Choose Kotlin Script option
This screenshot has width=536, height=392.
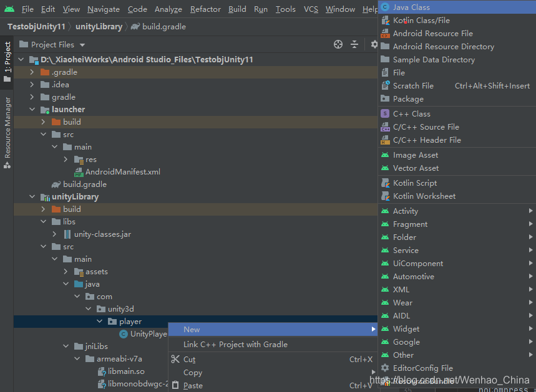457,183
